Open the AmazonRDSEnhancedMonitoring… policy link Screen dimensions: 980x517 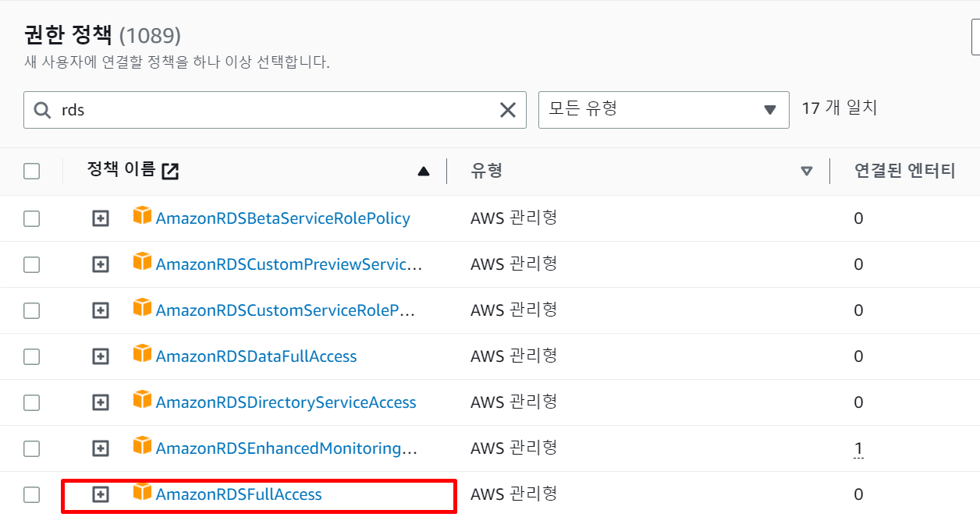point(287,448)
